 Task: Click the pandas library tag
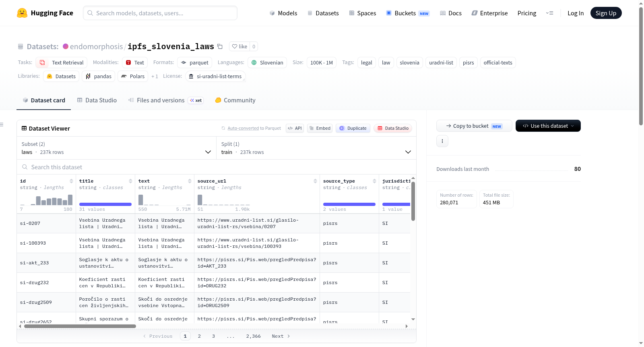coord(99,76)
